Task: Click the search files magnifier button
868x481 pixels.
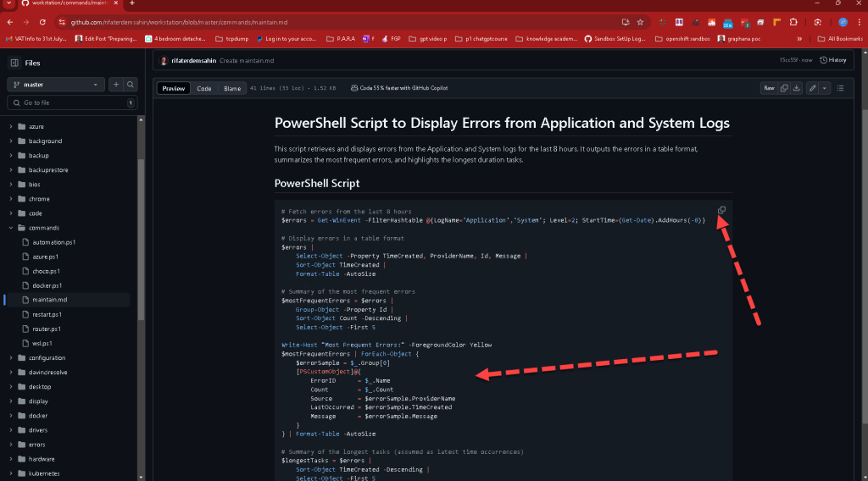Action: click(130, 85)
